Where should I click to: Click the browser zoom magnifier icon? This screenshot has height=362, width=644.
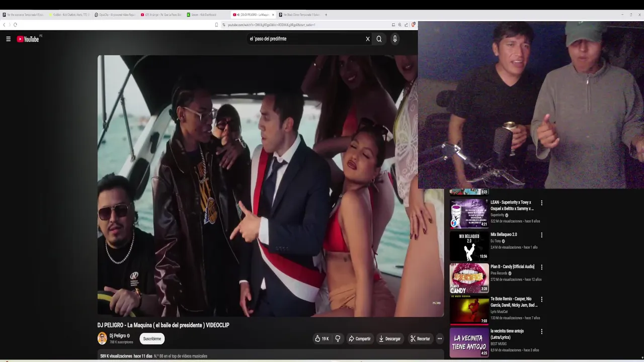400,25
